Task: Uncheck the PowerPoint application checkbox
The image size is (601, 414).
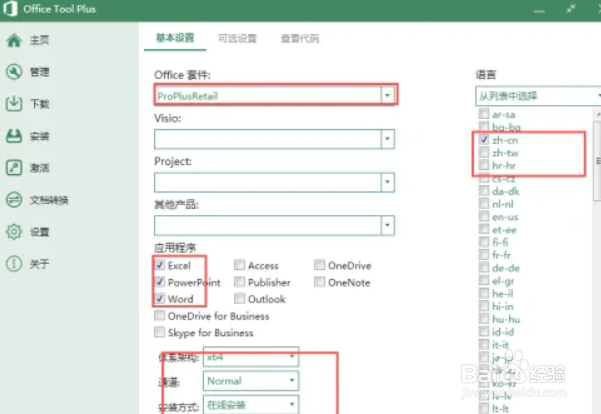Action: point(160,282)
